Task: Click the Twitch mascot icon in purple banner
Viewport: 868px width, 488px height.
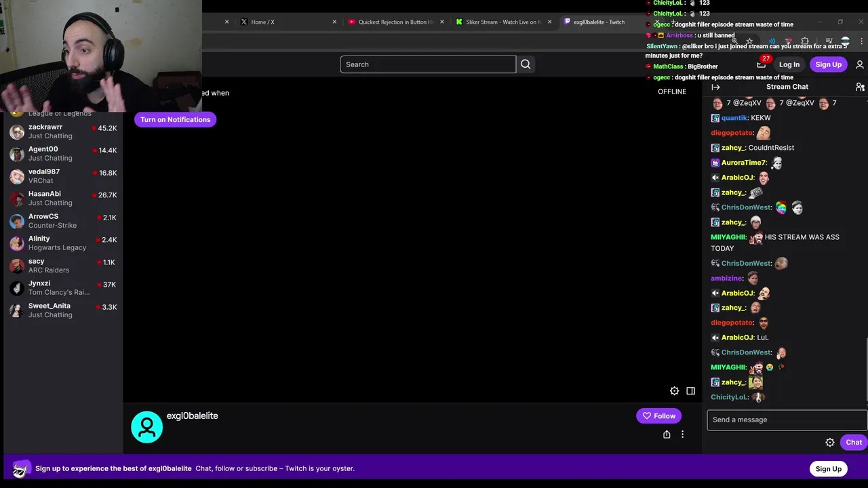Action: tap(20, 468)
